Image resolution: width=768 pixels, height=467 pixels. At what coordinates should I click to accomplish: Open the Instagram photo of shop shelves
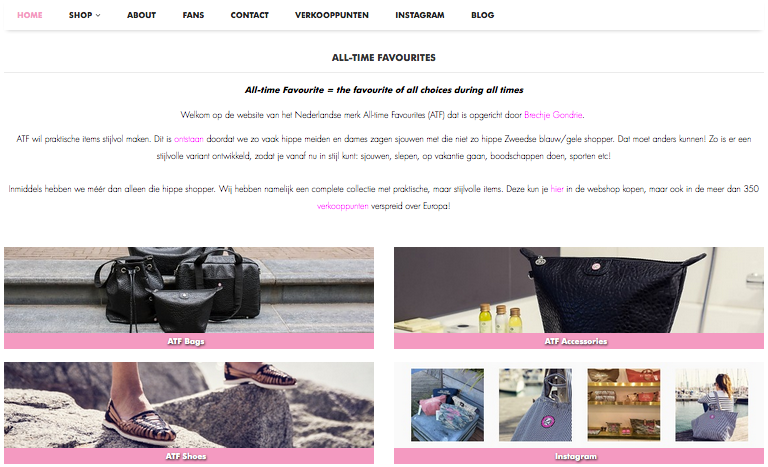click(x=624, y=405)
